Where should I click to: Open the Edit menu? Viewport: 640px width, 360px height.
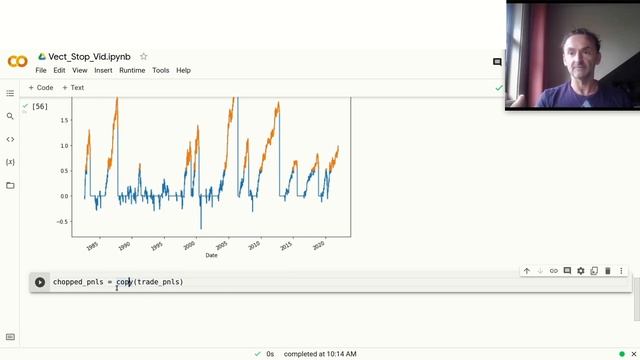coord(59,70)
